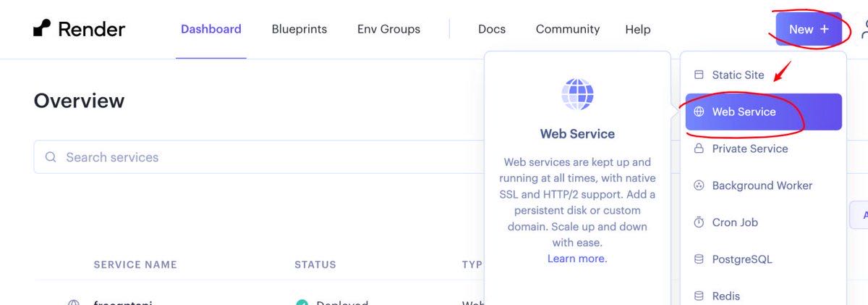Click the large globe illustration in tooltip

pyautogui.click(x=577, y=94)
